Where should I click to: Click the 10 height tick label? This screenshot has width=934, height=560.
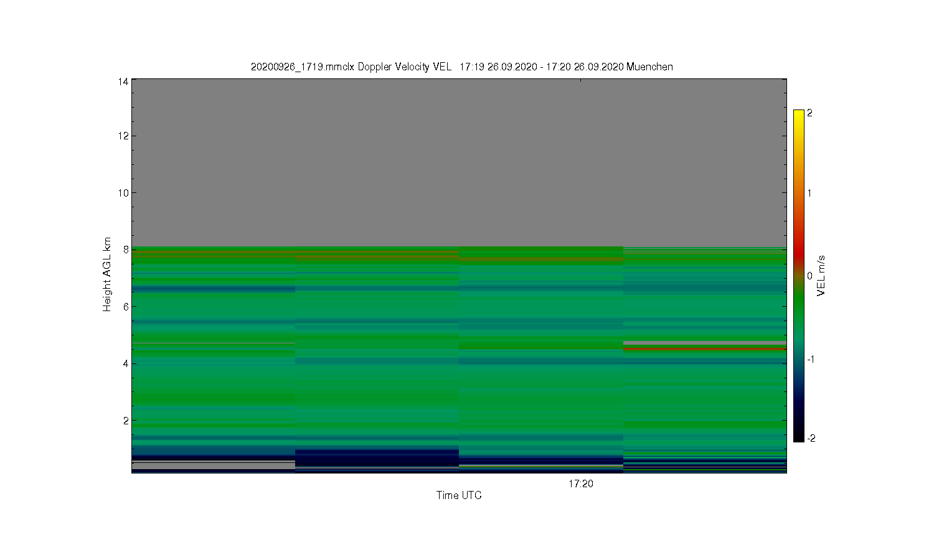point(123,193)
